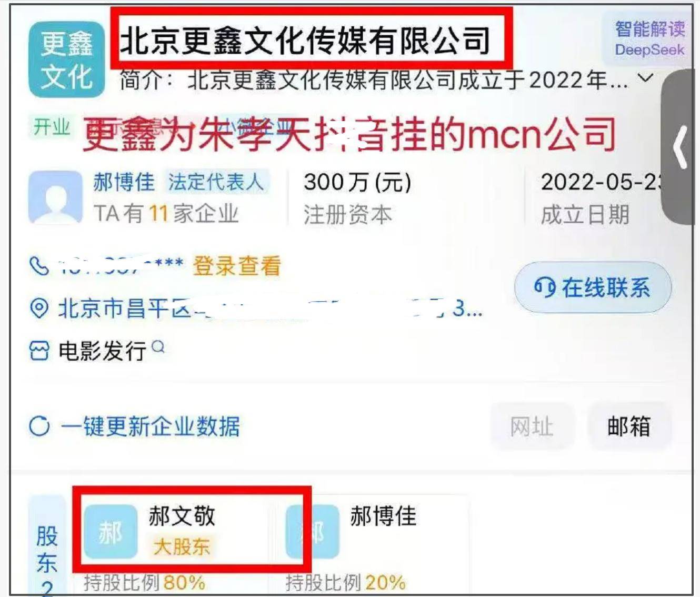Expand the company 简介 chevron
This screenshot has height=597, width=700.
coord(645,79)
